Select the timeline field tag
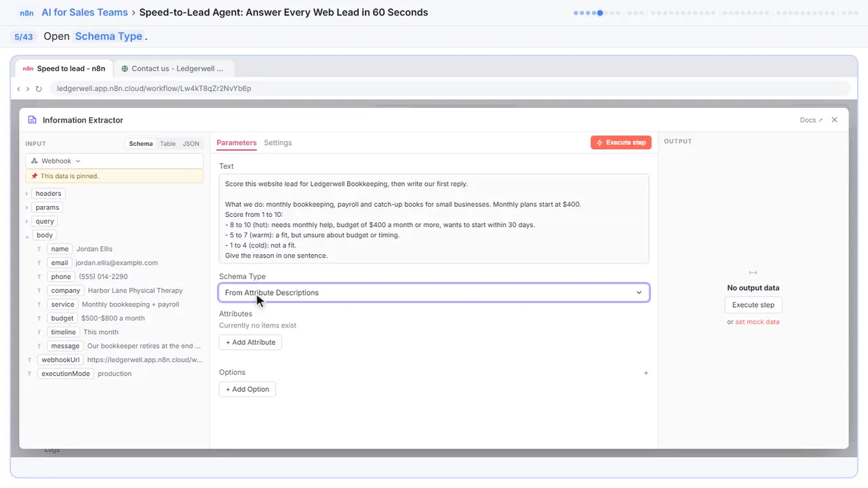This screenshot has height=488, width=868. tap(64, 333)
